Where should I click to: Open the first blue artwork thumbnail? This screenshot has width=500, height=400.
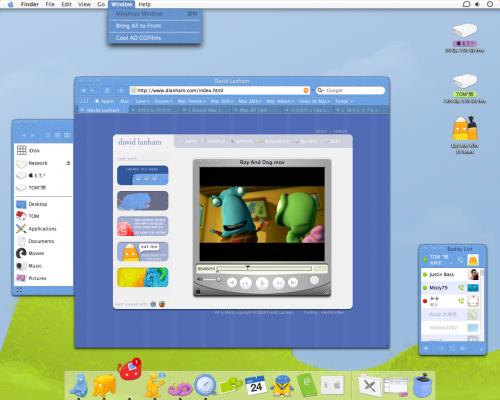pos(143,175)
